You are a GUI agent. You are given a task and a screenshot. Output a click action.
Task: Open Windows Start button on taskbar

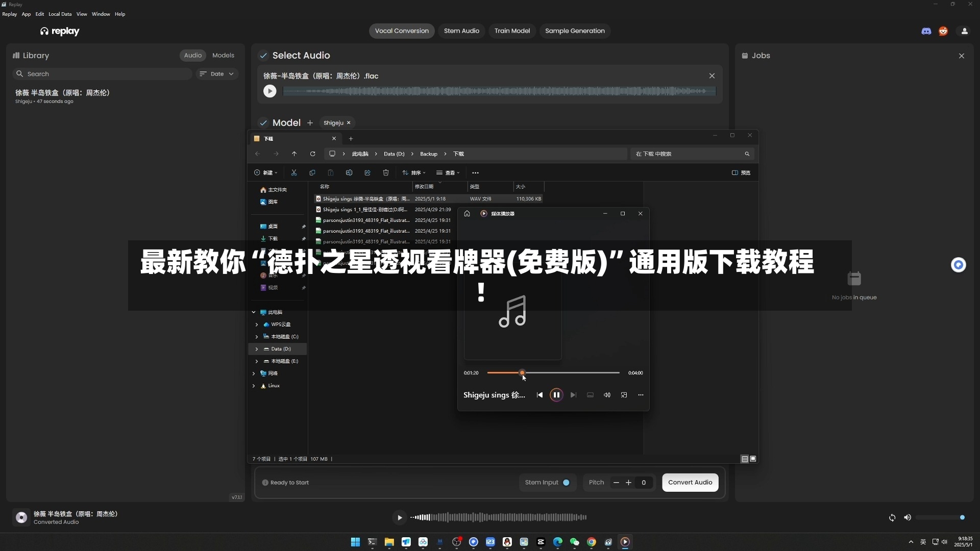355,542
